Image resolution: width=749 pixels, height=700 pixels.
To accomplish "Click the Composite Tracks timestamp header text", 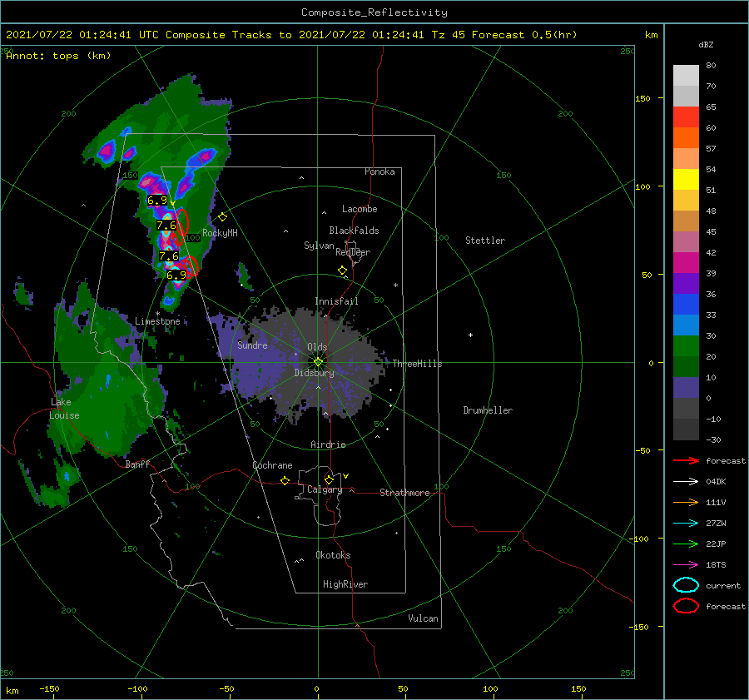I will [291, 35].
